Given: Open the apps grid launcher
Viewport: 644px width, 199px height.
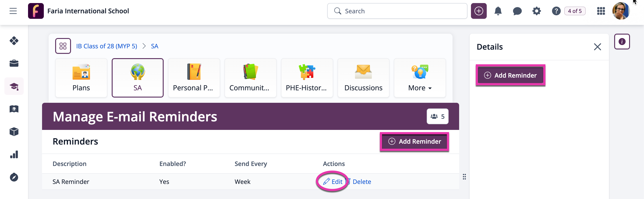Looking at the screenshot, I should pos(601,11).
